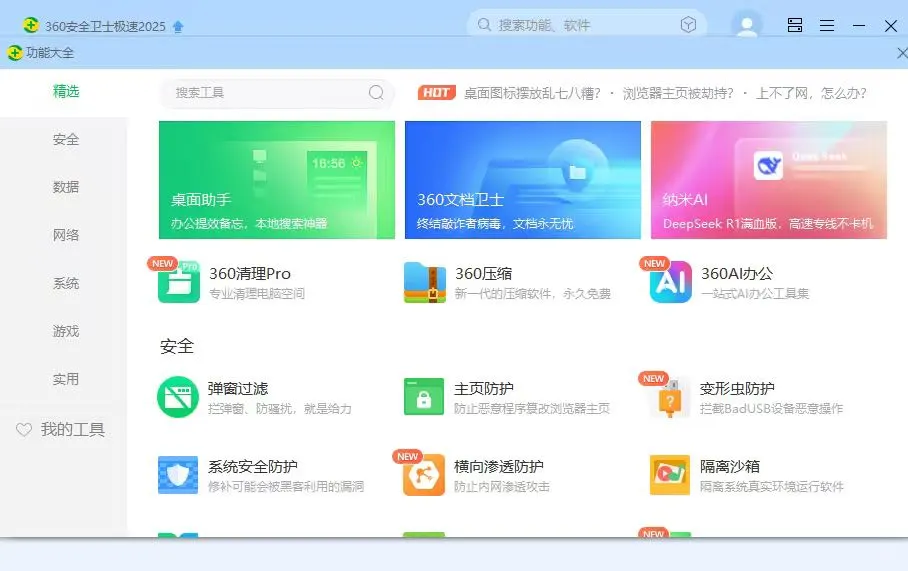Screen dimensions: 908x571
Task: Launch the 360压缩 archive icon
Action: coord(425,282)
